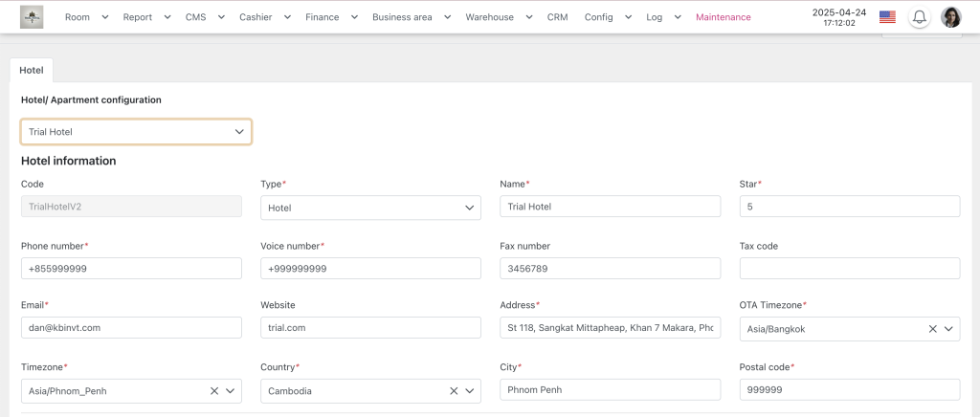Click the hotel logo icon

pyautogui.click(x=32, y=17)
